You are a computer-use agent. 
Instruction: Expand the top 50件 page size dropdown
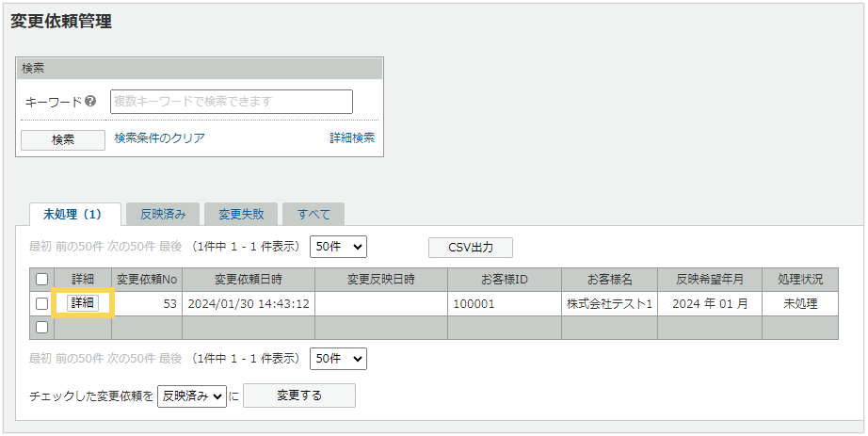[x=337, y=247]
